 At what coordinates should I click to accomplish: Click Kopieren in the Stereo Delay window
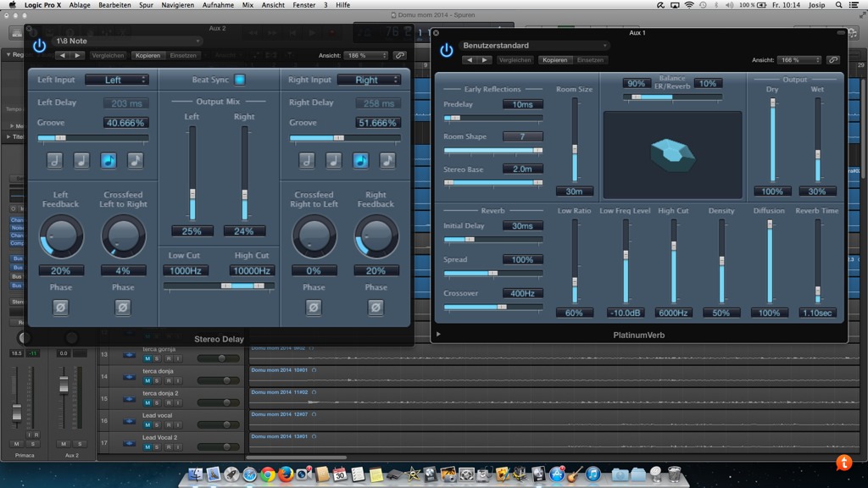(x=147, y=55)
